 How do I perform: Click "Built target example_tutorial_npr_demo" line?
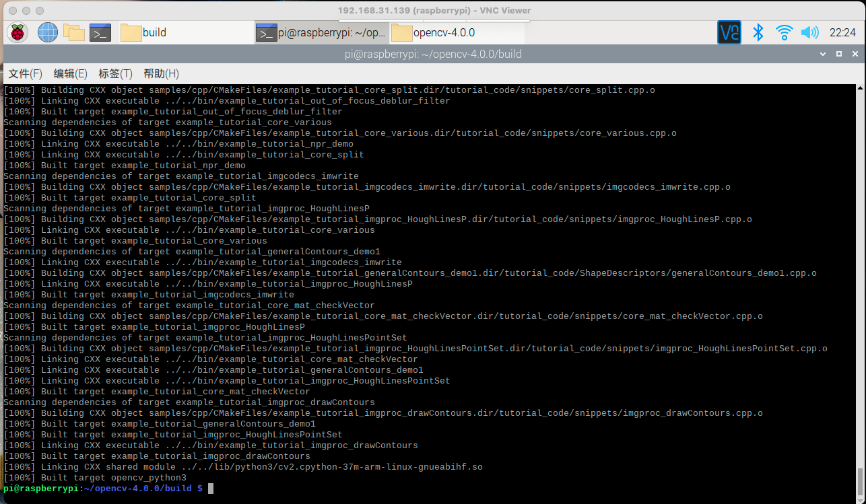tap(125, 165)
